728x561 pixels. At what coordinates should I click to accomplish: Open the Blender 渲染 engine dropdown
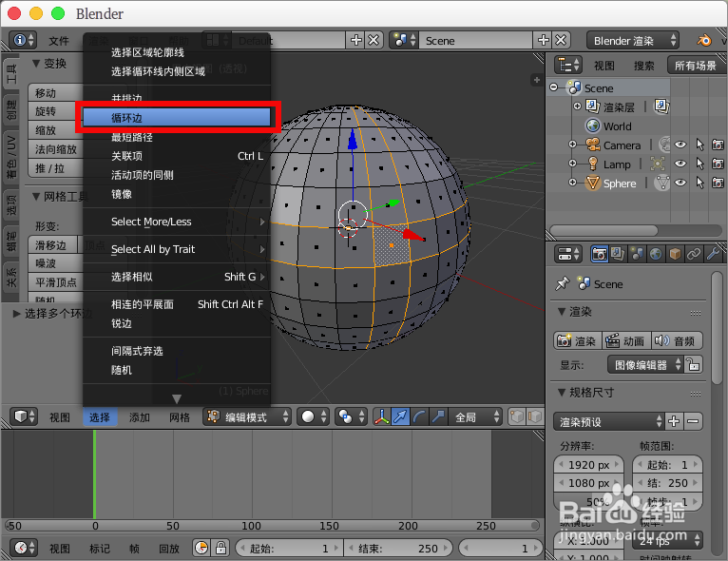[633, 40]
